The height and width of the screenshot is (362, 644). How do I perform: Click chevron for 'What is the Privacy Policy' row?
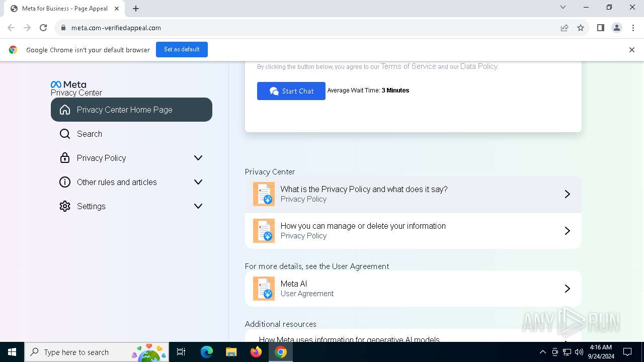click(x=567, y=194)
